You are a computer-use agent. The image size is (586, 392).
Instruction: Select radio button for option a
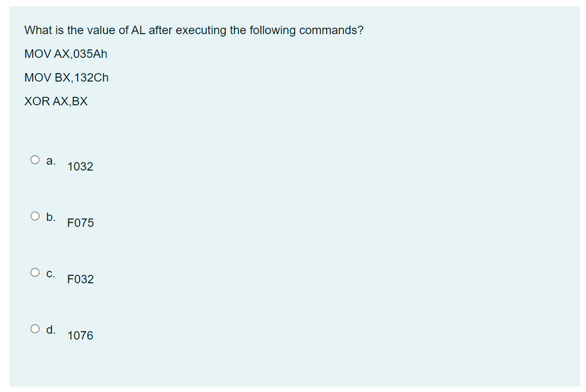(34, 159)
